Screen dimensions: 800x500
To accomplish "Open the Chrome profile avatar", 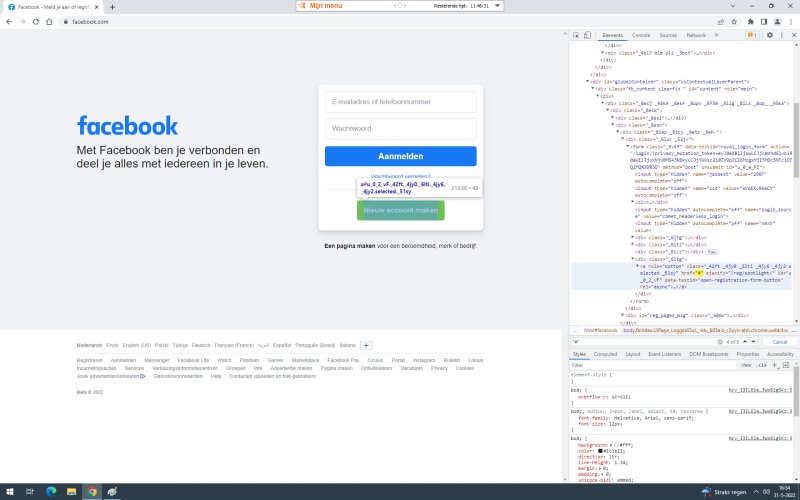I will point(777,22).
